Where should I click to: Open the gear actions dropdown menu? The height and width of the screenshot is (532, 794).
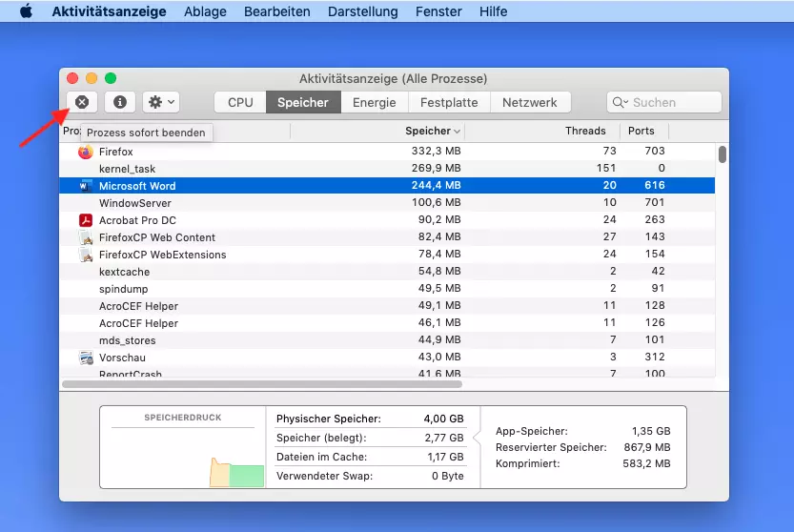tap(161, 102)
